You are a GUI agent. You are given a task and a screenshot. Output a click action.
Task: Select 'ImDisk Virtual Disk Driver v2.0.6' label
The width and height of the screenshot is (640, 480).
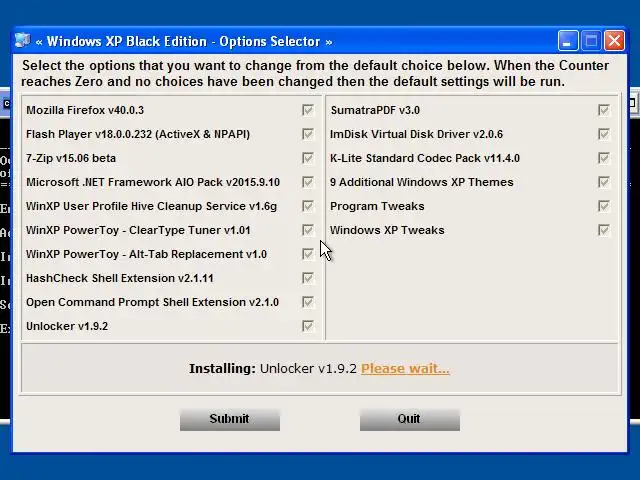click(416, 134)
